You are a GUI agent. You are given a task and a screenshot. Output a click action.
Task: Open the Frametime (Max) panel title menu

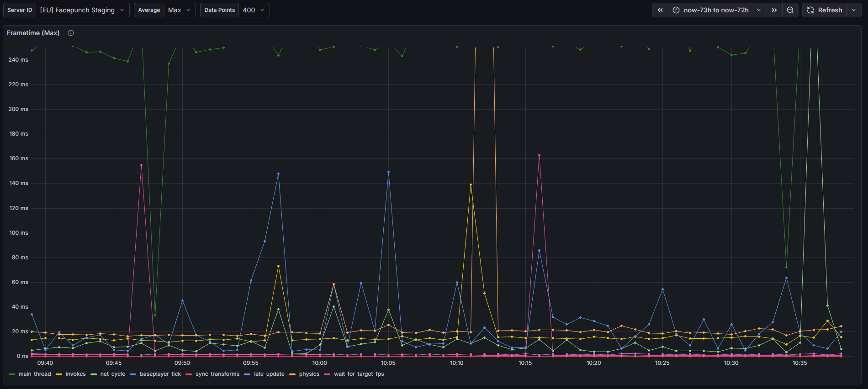(x=33, y=33)
